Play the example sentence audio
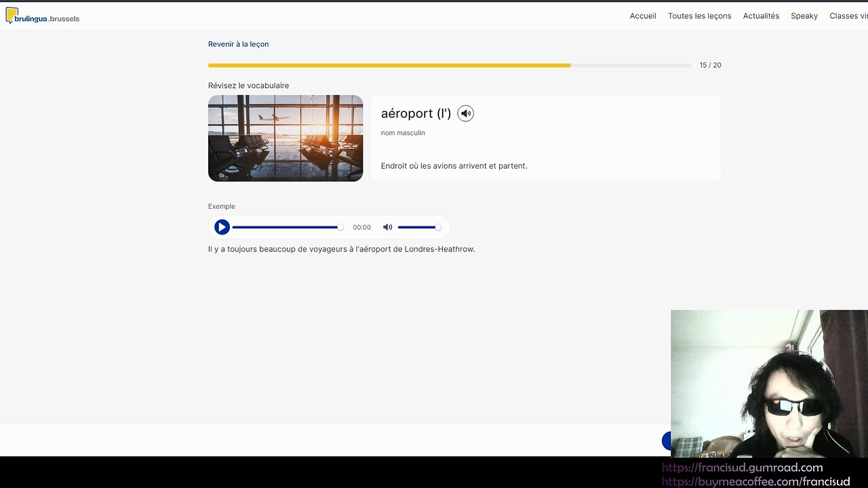The width and height of the screenshot is (868, 488). (x=222, y=227)
